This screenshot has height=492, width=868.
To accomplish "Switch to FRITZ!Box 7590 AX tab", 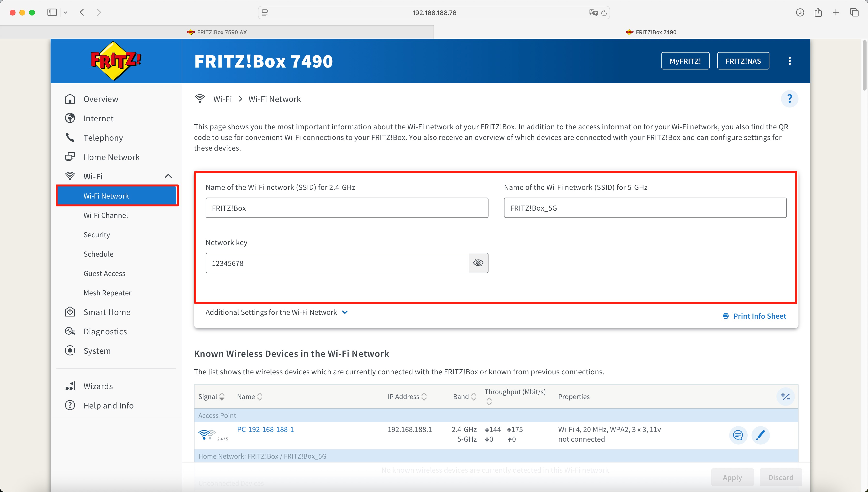I will (217, 32).
